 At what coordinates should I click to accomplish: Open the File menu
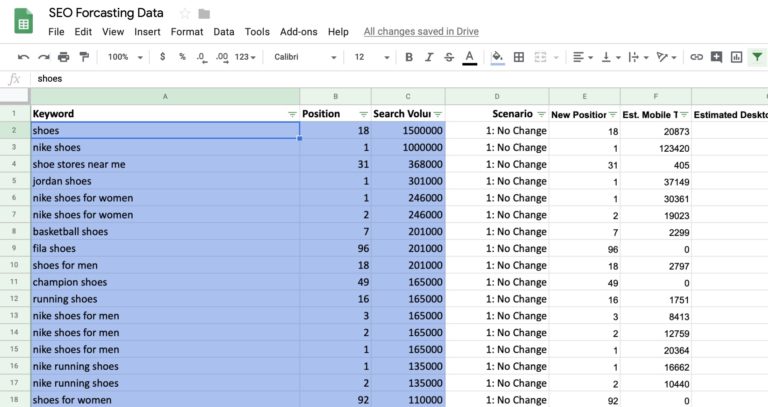tap(56, 32)
